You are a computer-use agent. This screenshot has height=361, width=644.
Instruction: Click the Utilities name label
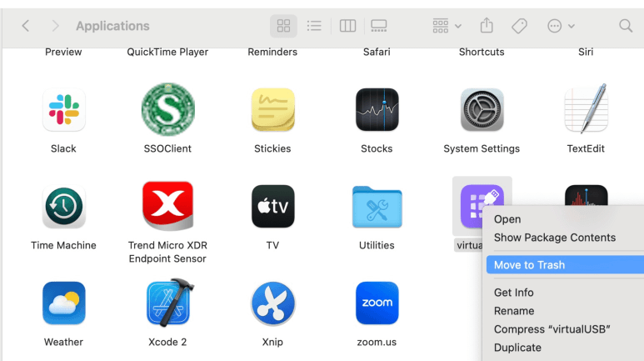377,245
